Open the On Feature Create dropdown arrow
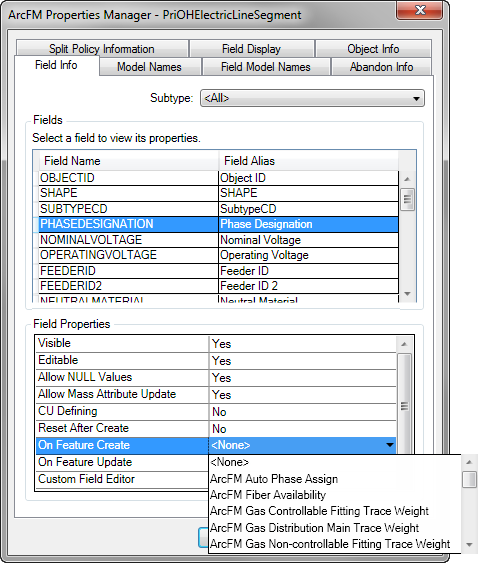The height and width of the screenshot is (568, 487). click(390, 445)
